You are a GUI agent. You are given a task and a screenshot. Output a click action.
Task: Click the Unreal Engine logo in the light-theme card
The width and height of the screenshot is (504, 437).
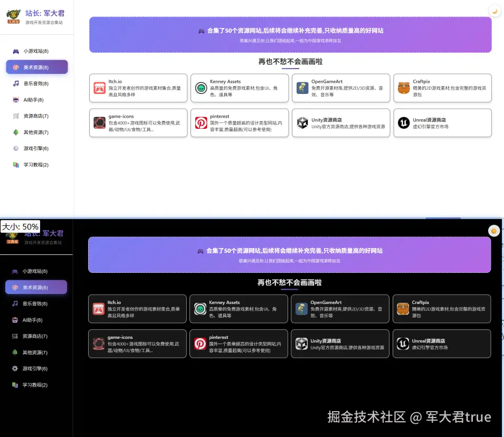[404, 123]
